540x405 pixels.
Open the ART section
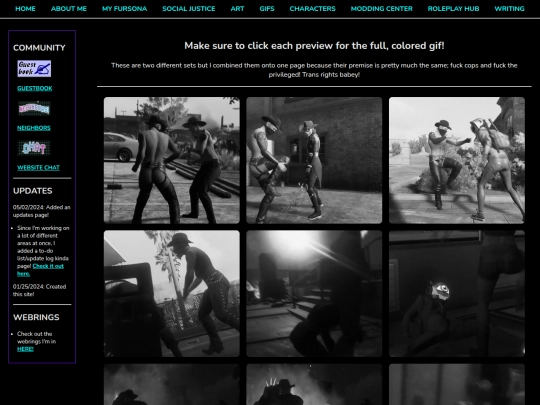(x=237, y=9)
